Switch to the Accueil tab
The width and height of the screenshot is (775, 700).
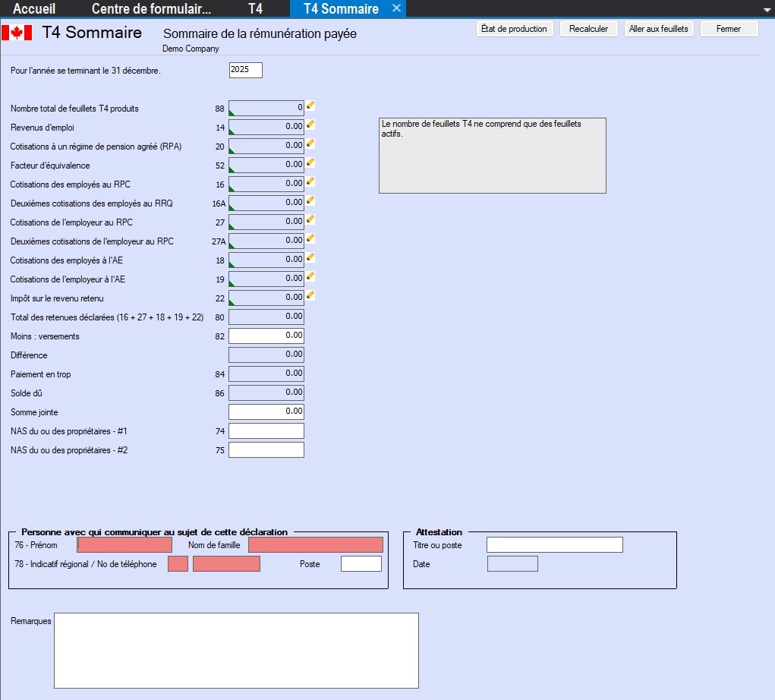pos(34,9)
